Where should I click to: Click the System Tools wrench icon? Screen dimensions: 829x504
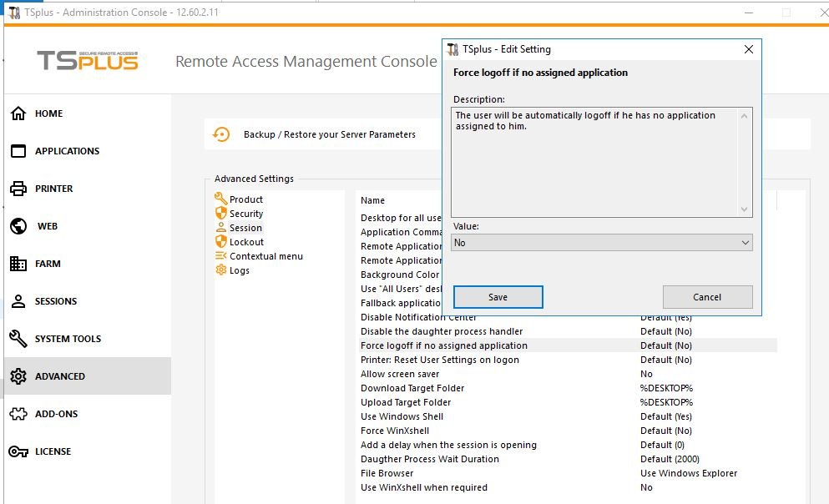[18, 339]
